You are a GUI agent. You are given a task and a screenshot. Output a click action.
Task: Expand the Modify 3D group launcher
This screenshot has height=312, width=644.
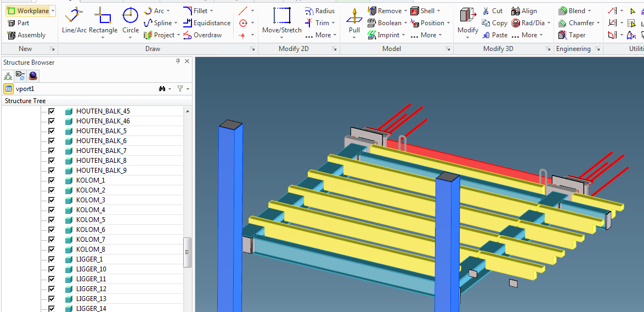pyautogui.click(x=549, y=49)
